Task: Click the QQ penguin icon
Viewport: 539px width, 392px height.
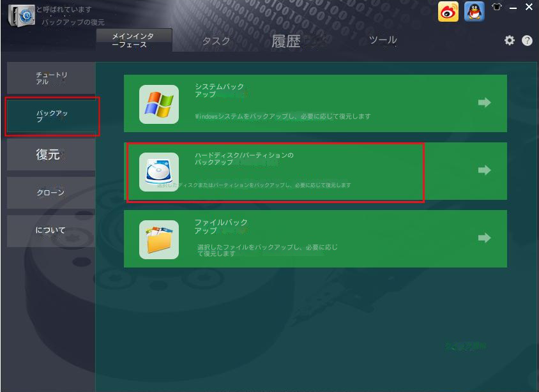Action: pyautogui.click(x=474, y=11)
